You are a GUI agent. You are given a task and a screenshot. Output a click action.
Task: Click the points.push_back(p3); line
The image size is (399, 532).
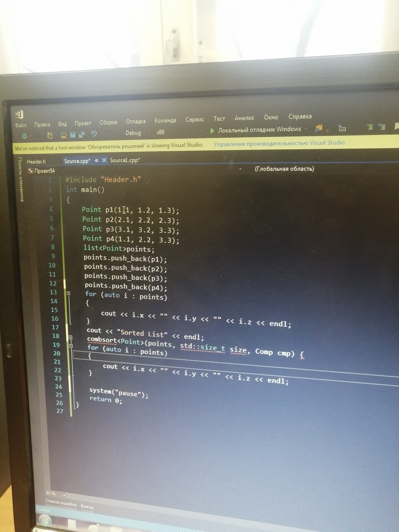click(126, 277)
